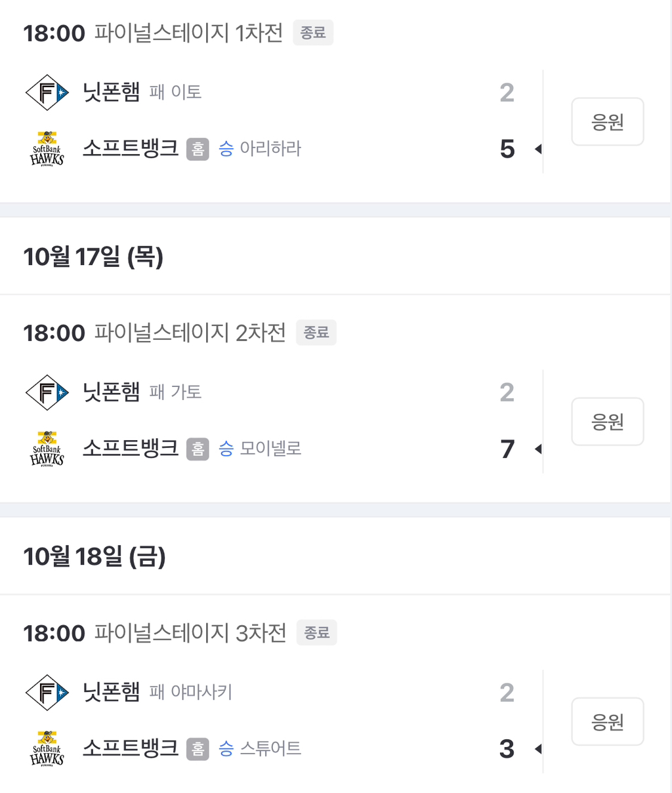The width and height of the screenshot is (672, 793).
Task: Click SoftBank score 7 in 2차전
Action: click(x=507, y=449)
